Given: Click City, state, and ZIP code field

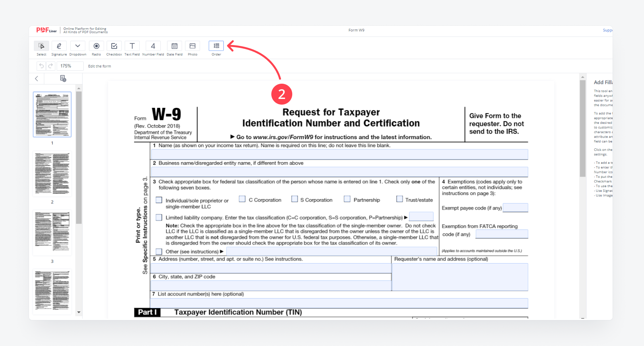Looking at the screenshot, I should click(x=271, y=286).
